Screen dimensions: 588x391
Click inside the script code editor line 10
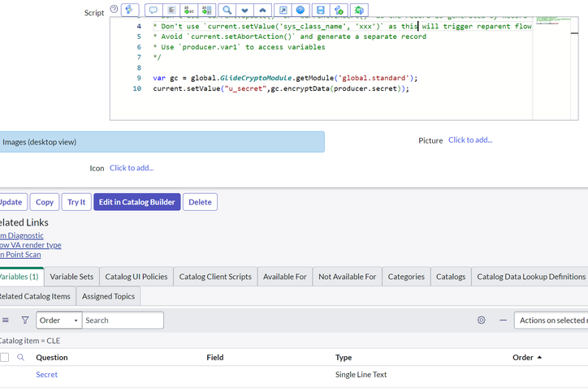[281, 88]
